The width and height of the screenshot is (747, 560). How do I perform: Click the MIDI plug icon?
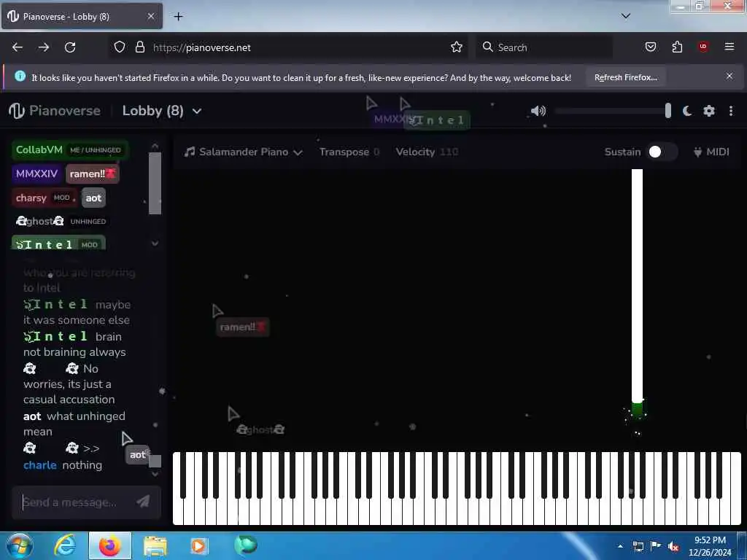[x=697, y=152]
